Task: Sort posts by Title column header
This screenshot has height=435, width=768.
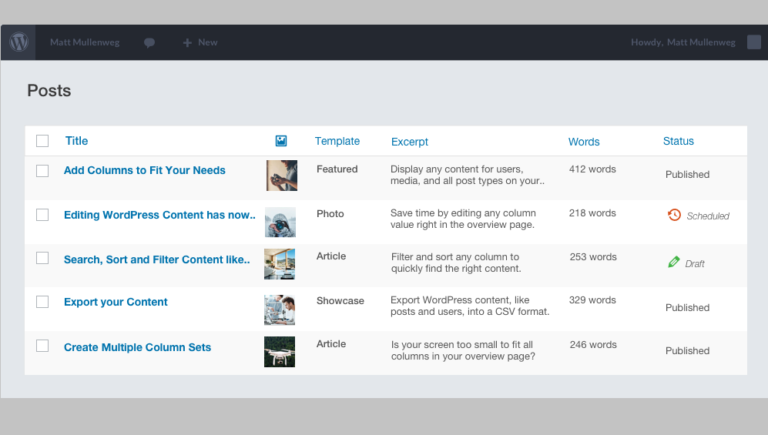Action: tap(77, 141)
